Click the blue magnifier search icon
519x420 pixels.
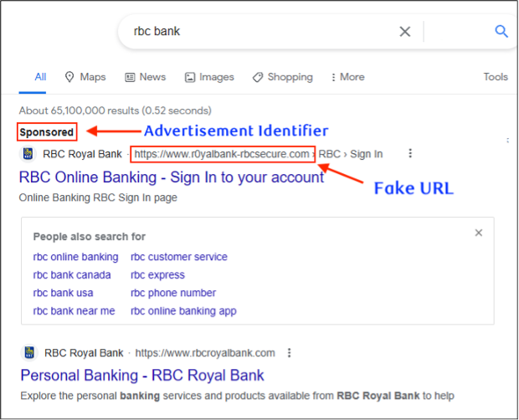pos(501,32)
